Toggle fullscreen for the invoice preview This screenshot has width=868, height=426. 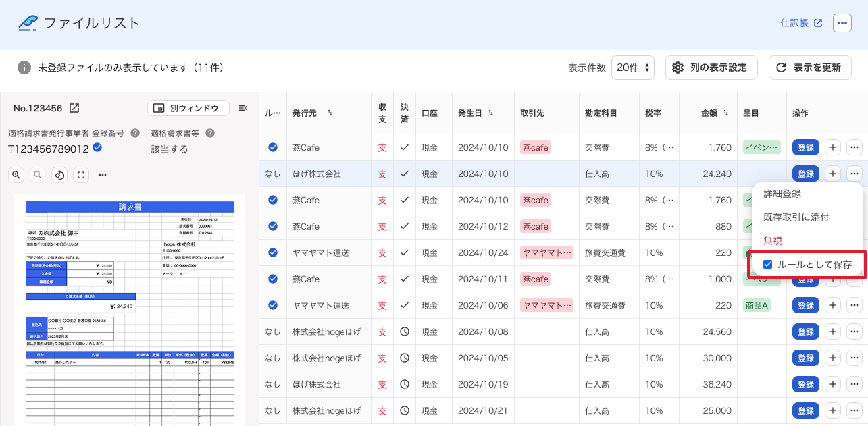click(x=81, y=175)
